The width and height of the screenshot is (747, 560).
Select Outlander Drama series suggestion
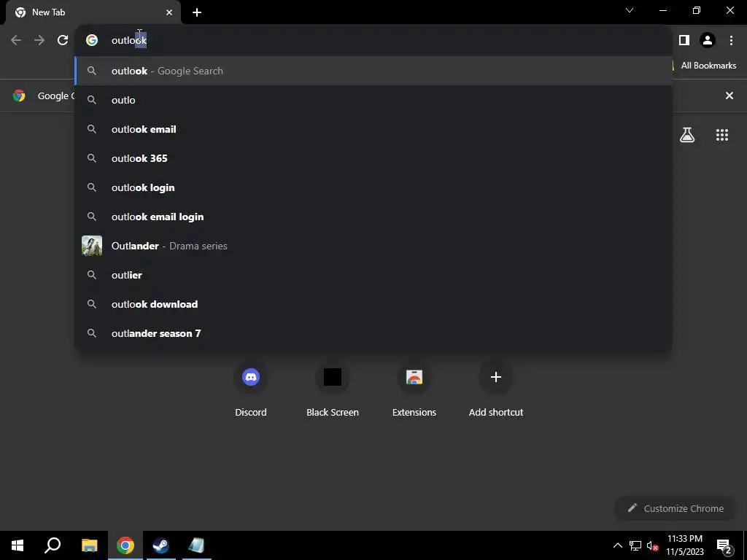coord(373,246)
